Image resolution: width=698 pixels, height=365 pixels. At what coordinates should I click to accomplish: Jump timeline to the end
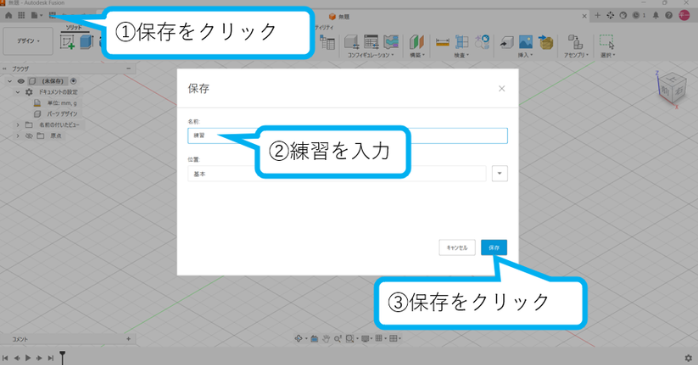point(51,358)
